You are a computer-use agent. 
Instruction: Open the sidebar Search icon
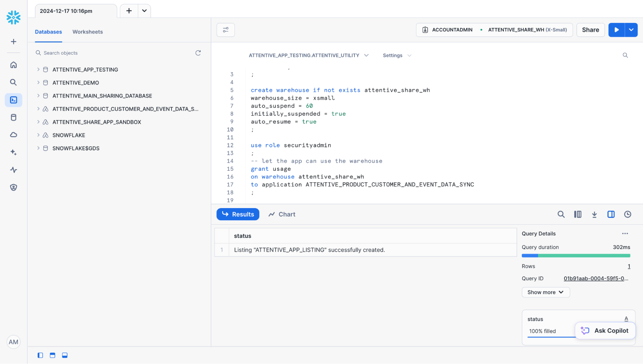(x=14, y=82)
